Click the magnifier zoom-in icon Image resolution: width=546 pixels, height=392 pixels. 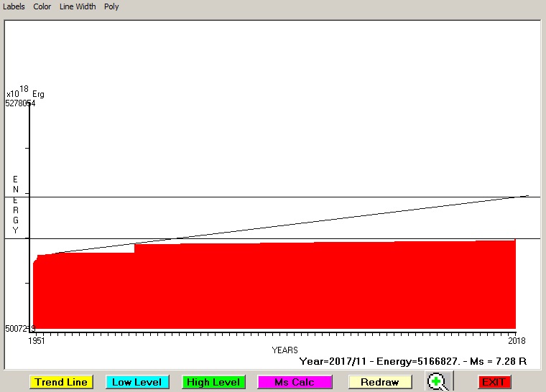[x=438, y=382]
